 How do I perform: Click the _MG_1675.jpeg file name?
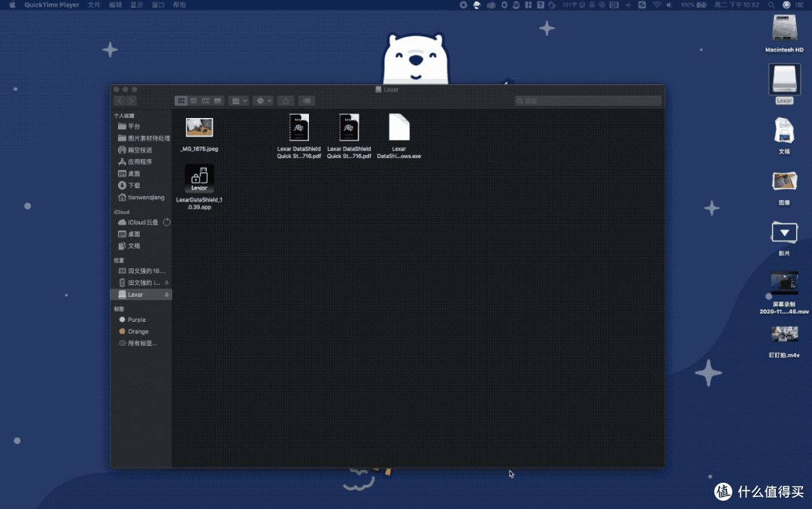pyautogui.click(x=199, y=149)
